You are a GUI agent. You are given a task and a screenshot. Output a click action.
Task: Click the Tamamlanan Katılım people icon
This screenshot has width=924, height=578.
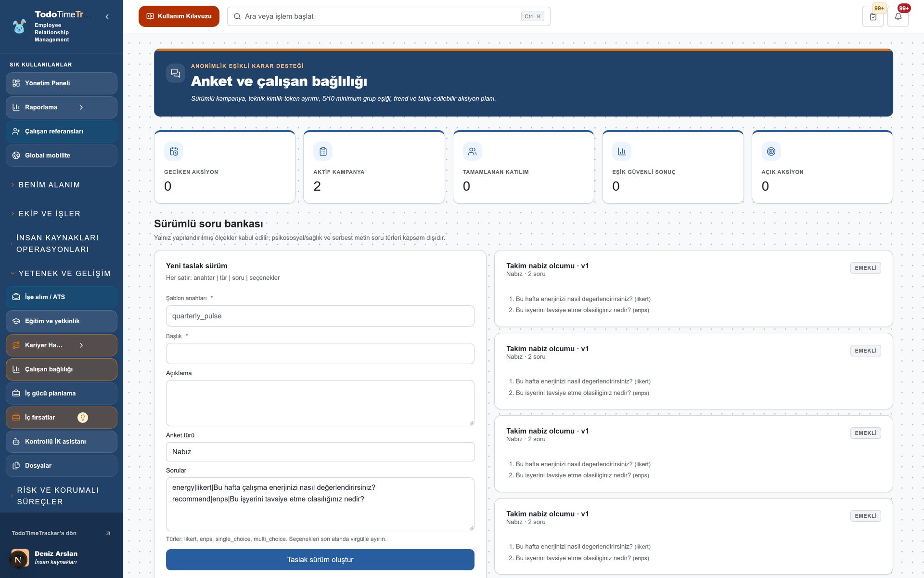472,151
